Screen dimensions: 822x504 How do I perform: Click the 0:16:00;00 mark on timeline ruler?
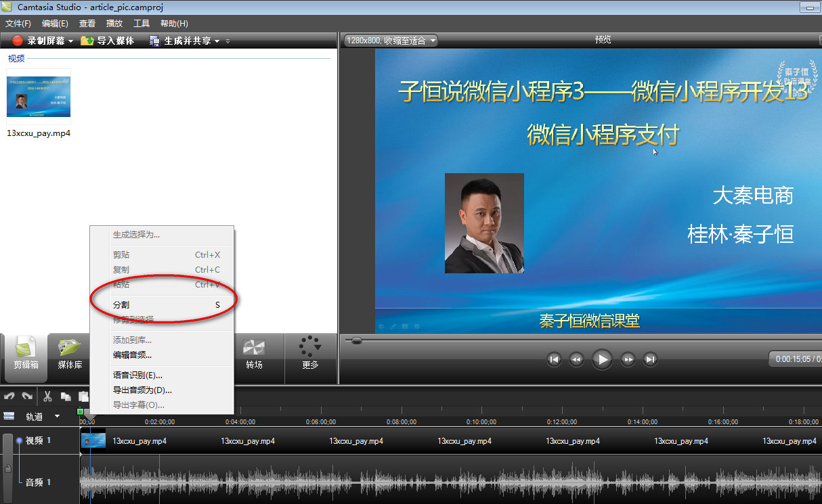(x=722, y=422)
